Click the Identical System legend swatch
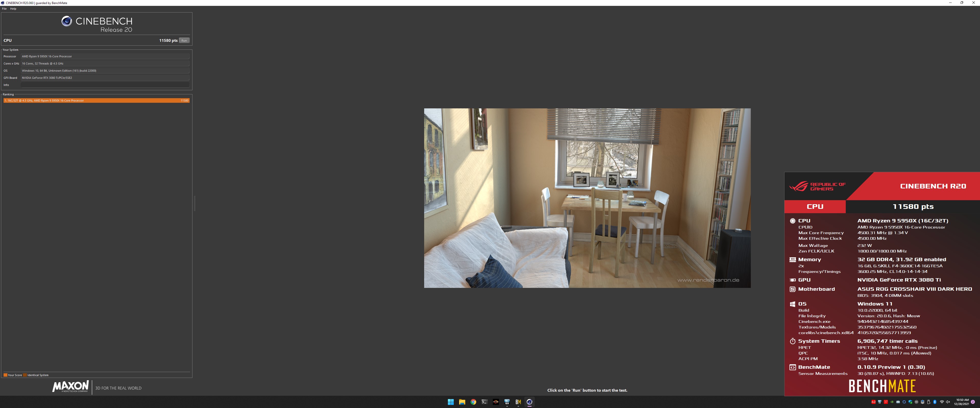This screenshot has height=408, width=980. [x=25, y=375]
